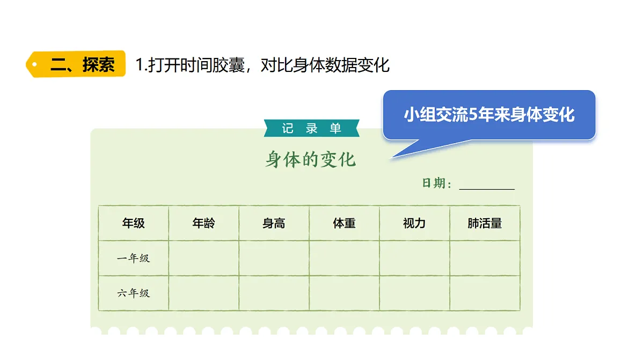Click the '年龄' column header
This screenshot has width=644, height=362.
pos(204,223)
